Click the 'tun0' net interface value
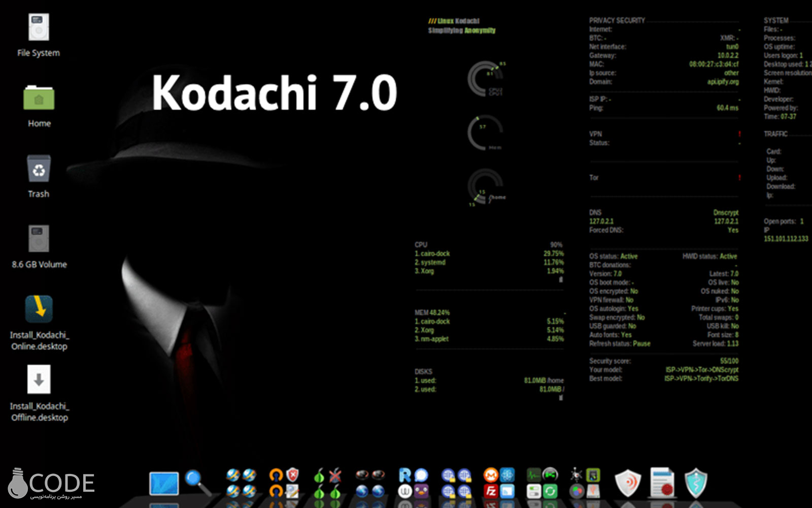This screenshot has height=508, width=812. click(732, 47)
